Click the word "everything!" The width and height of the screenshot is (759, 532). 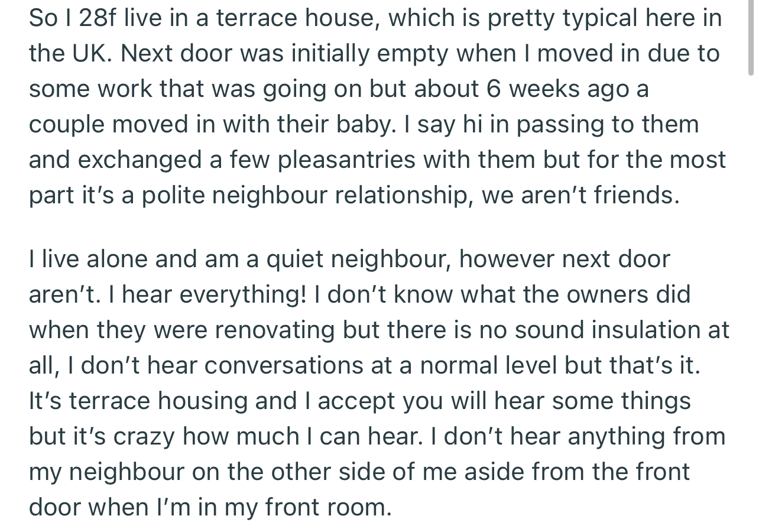243,294
